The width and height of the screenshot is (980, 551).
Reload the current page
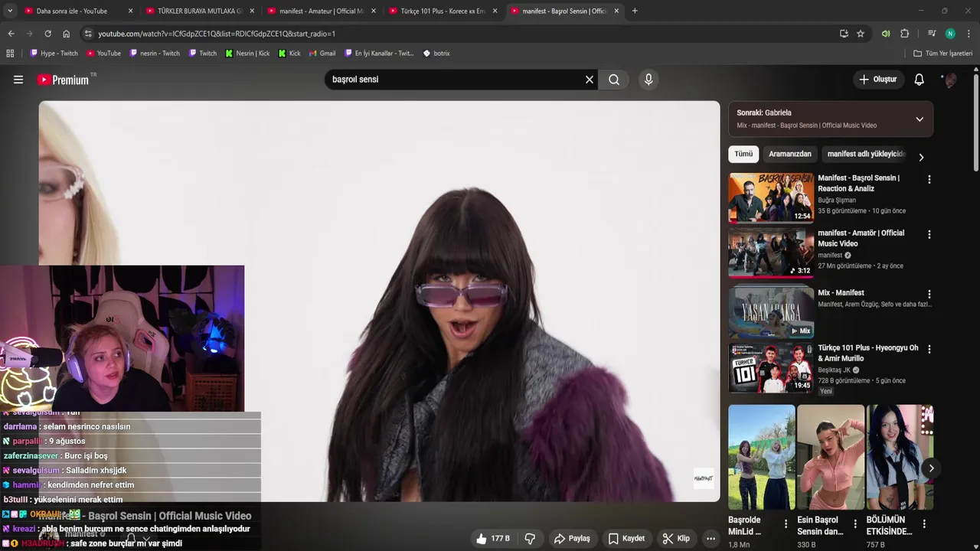pos(47,34)
